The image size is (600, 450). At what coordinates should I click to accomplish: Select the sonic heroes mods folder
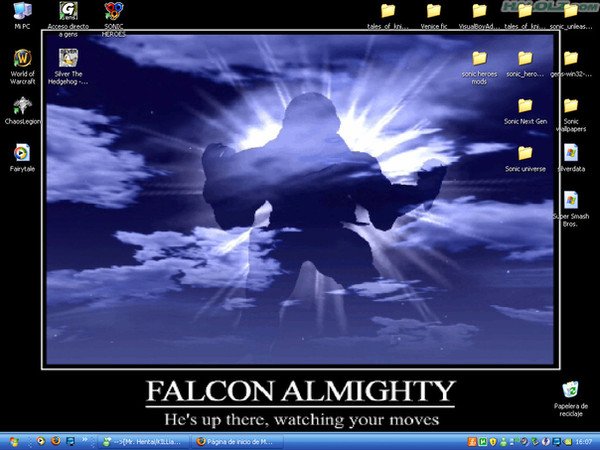point(479,67)
